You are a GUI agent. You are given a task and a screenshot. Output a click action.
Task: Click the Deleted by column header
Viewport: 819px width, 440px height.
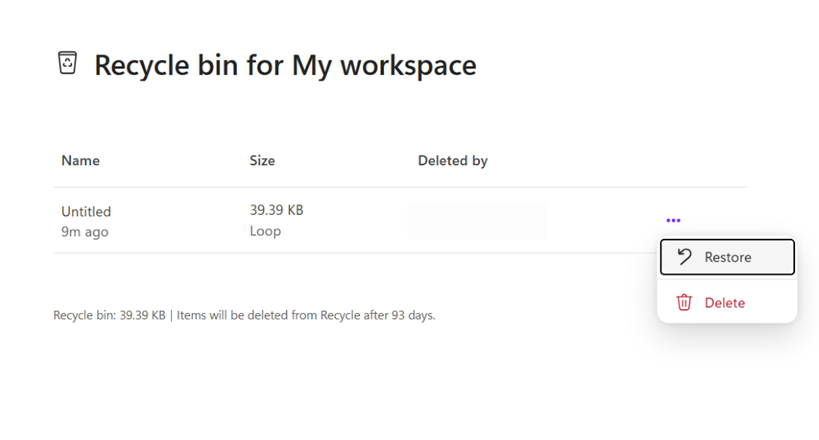tap(453, 161)
